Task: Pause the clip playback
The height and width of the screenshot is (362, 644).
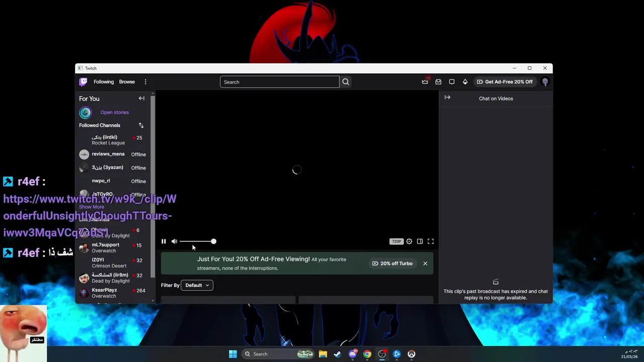Action: click(164, 241)
